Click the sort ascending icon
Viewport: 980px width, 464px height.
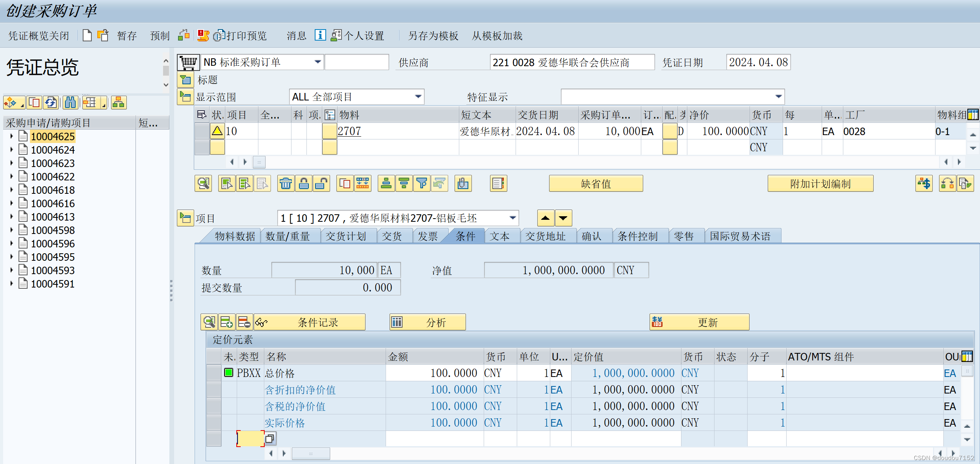point(386,184)
